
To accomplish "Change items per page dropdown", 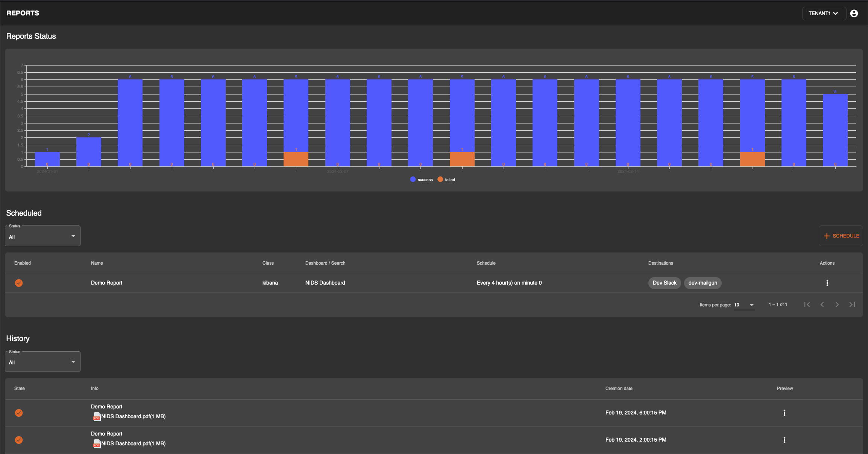I will tap(744, 305).
